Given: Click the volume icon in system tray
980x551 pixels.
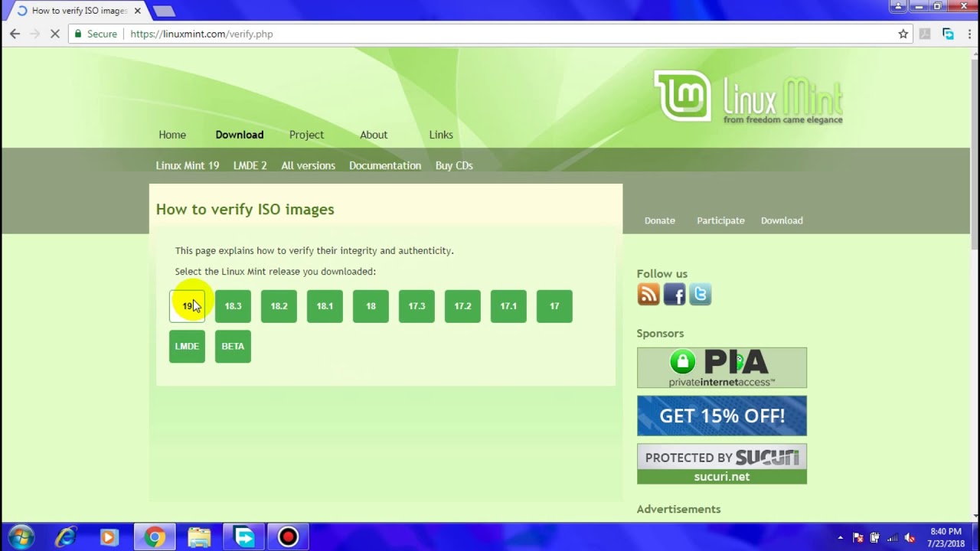Looking at the screenshot, I should 910,537.
